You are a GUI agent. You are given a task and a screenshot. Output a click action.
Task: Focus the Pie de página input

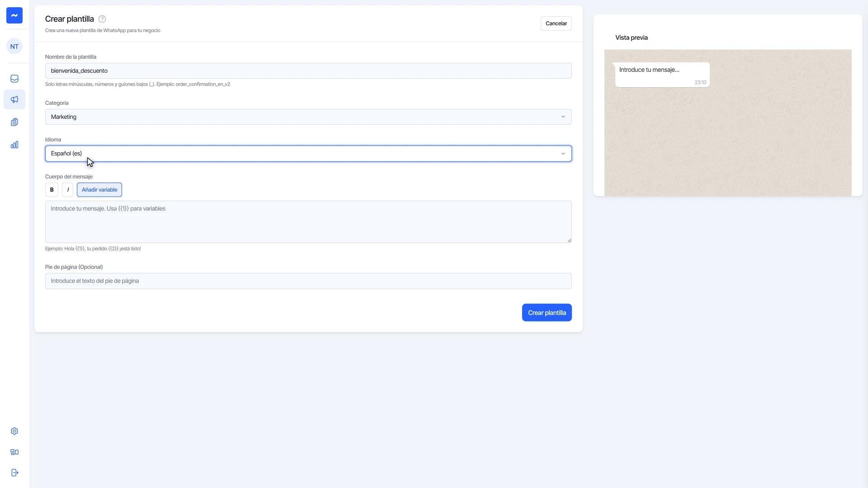308,281
